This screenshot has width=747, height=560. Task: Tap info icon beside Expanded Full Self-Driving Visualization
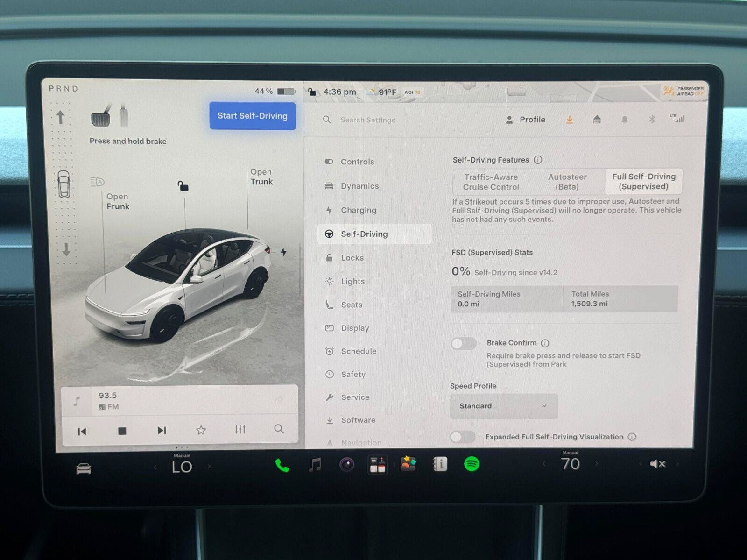(632, 437)
